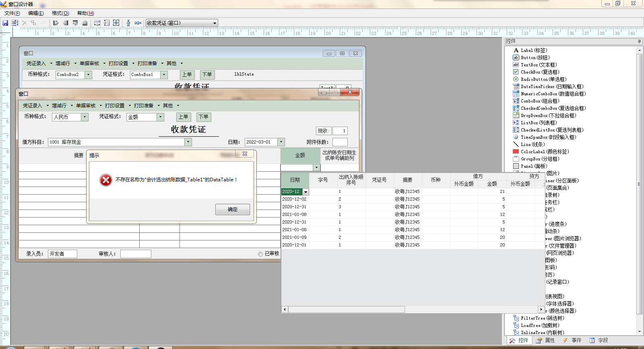Select the Button (按钮) control icon
Image resolution: width=644 pixels, height=349 pixels.
tap(516, 57)
